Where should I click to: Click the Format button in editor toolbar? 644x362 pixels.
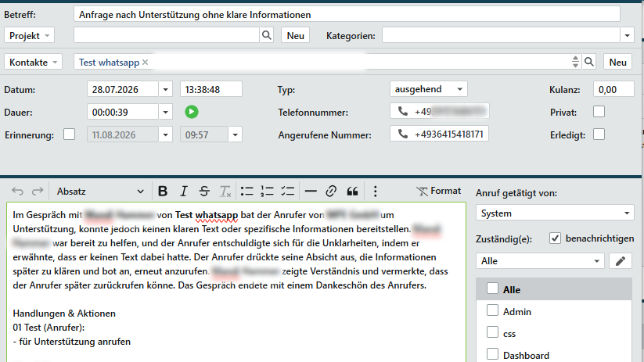[x=439, y=191]
